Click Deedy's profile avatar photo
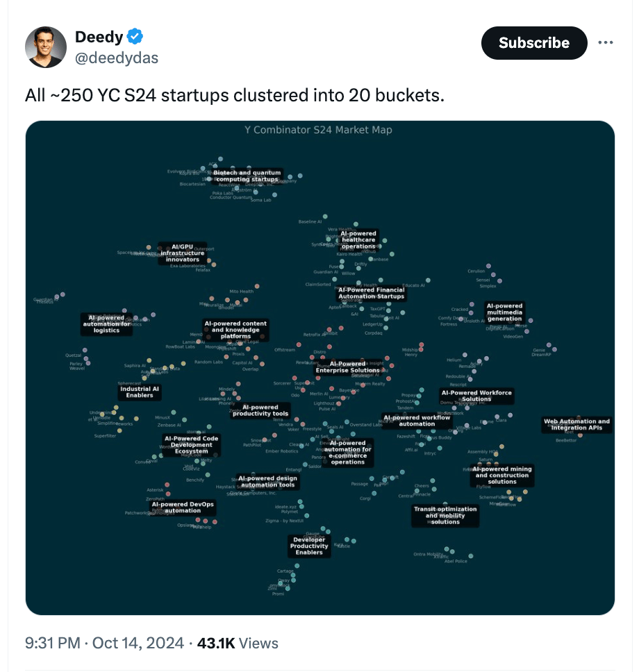The height and width of the screenshot is (672, 639). [x=46, y=47]
